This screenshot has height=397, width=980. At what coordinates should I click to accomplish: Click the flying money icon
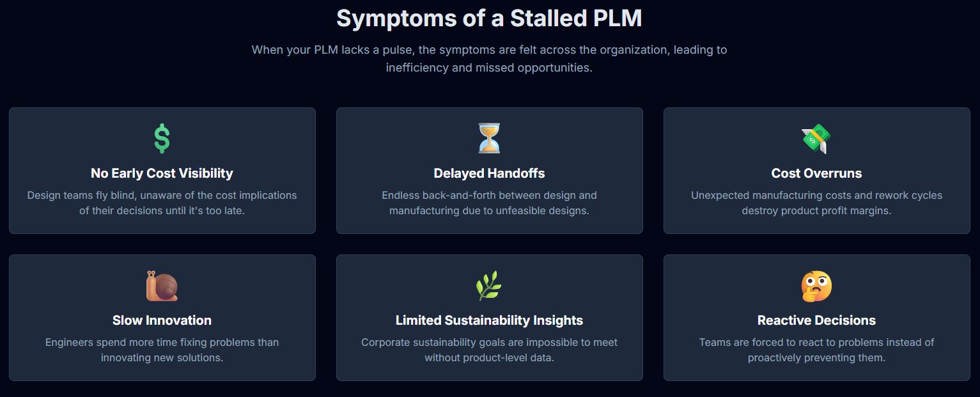point(816,138)
